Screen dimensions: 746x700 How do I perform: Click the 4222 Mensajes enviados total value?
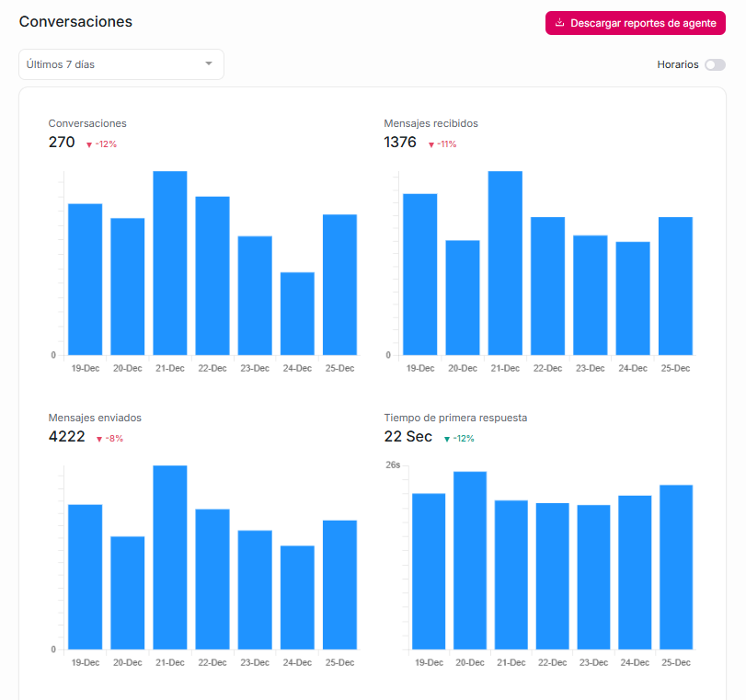[67, 437]
